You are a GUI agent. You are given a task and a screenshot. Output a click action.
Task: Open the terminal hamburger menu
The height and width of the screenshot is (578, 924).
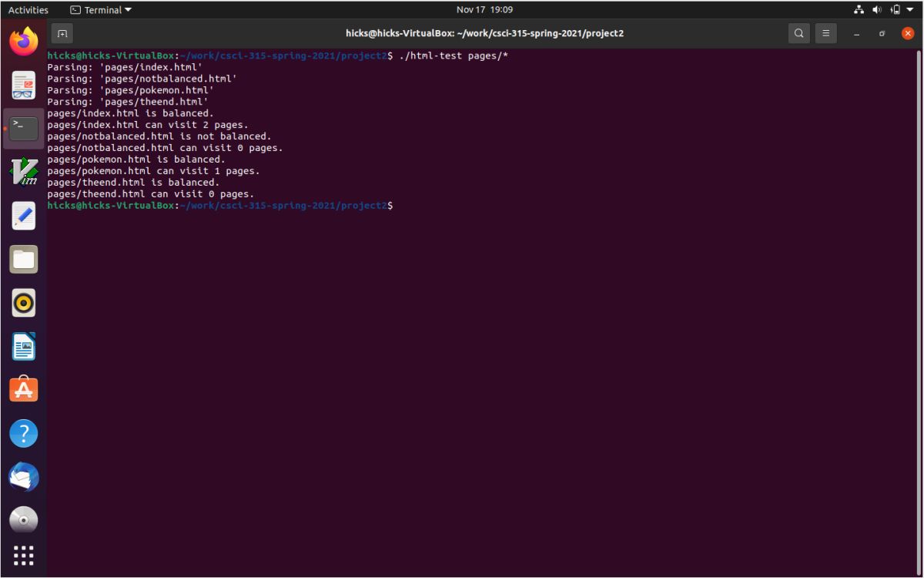825,33
